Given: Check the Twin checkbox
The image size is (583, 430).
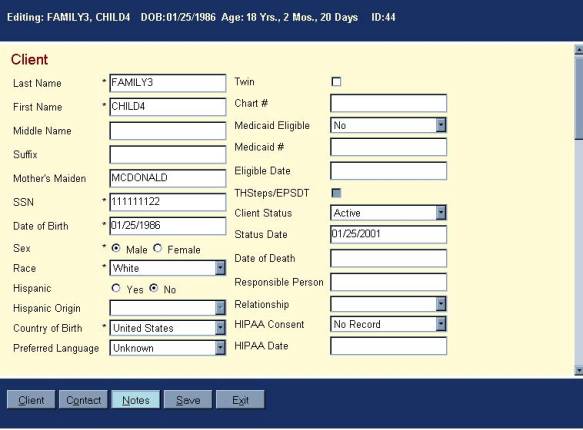Looking at the screenshot, I should (x=336, y=82).
